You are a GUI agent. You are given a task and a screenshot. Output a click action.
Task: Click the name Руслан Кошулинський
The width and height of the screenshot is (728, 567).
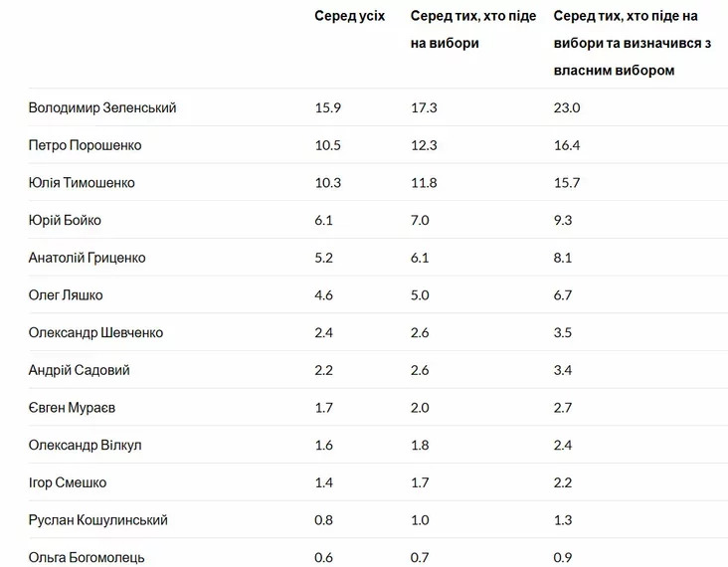point(98,520)
